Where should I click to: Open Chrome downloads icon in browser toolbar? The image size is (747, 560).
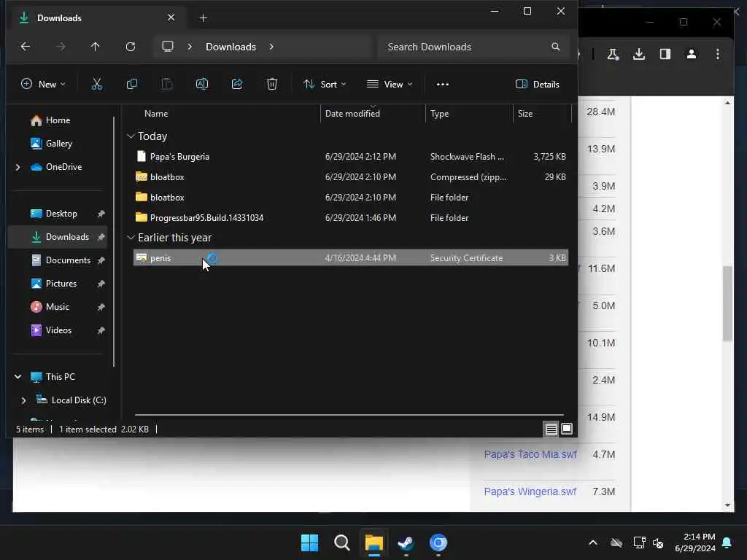click(639, 54)
